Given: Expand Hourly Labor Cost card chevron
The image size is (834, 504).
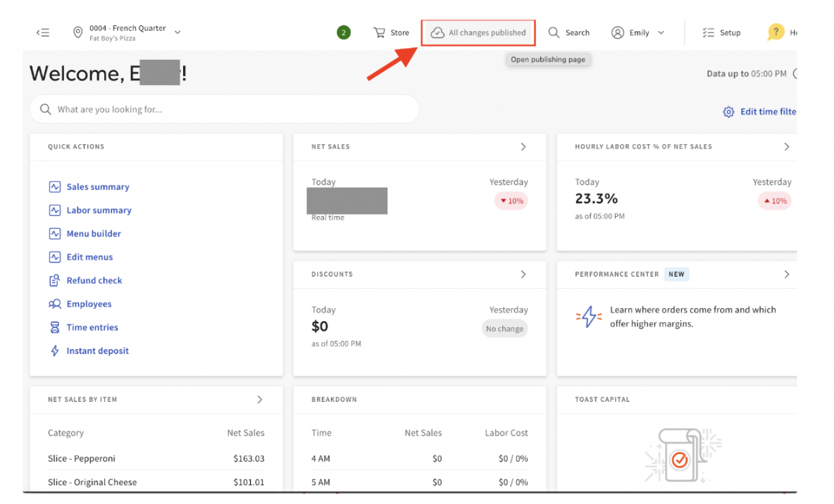Looking at the screenshot, I should click(786, 146).
